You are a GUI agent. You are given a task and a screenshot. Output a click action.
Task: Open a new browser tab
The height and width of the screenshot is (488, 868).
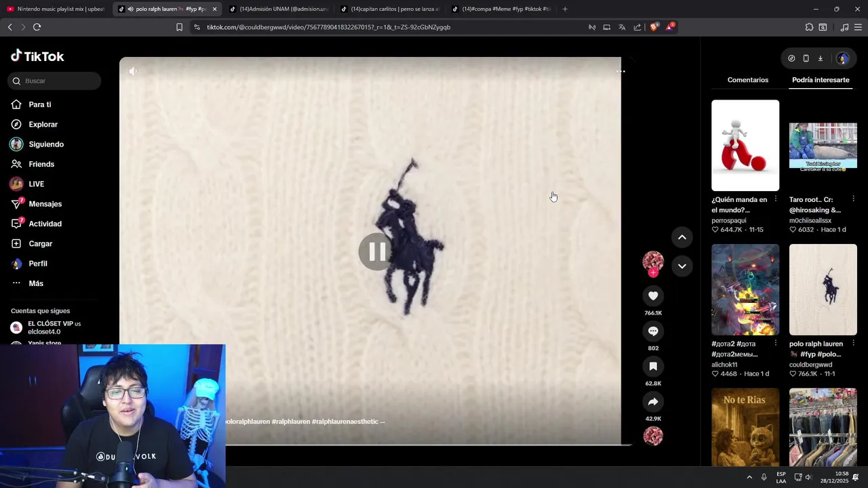(565, 9)
